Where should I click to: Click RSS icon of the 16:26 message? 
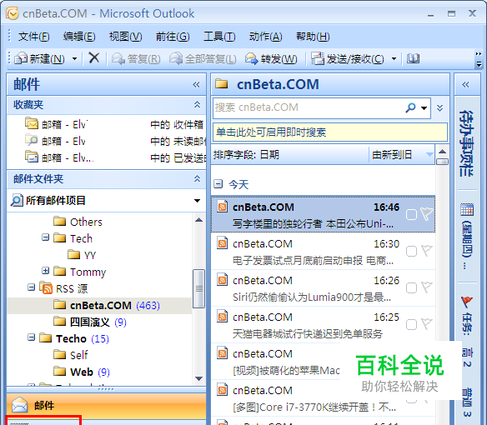[x=222, y=280]
